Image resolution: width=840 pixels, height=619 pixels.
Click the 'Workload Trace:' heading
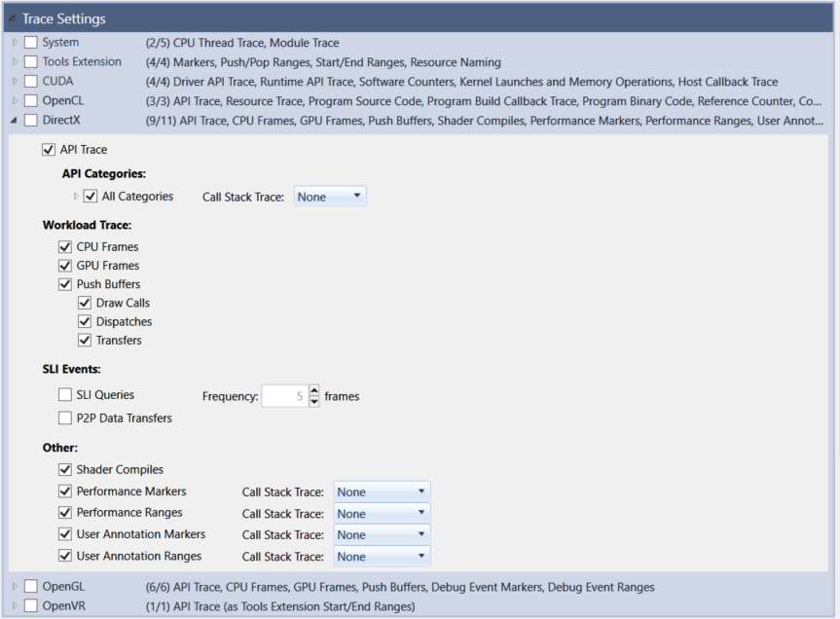coord(87,225)
